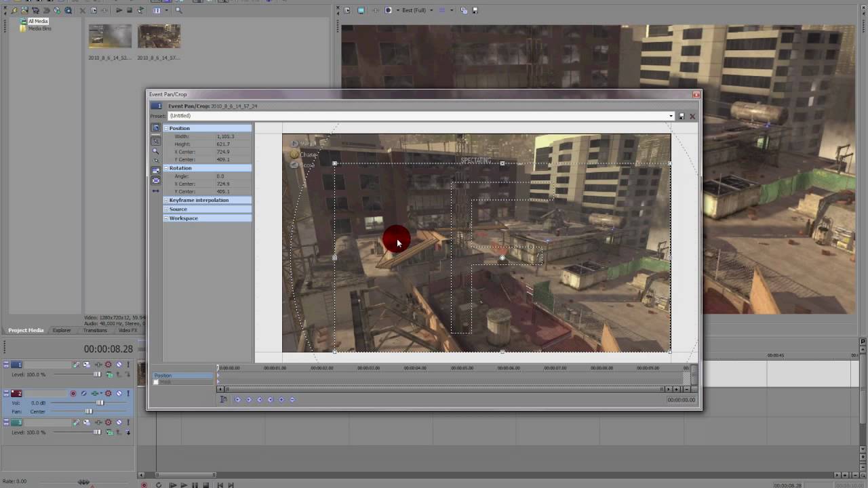The height and width of the screenshot is (488, 868).
Task: Switch to the Project Media tab
Action: click(26, 330)
